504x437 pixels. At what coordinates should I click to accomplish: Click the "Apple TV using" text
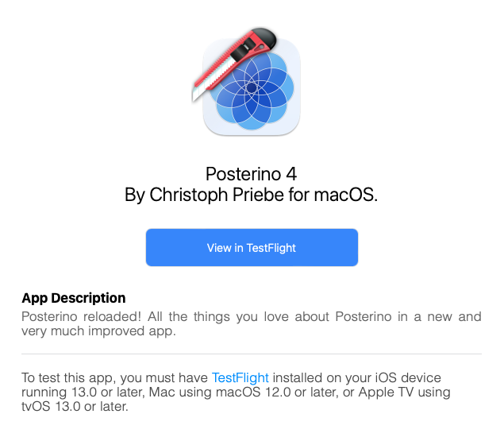point(404,392)
